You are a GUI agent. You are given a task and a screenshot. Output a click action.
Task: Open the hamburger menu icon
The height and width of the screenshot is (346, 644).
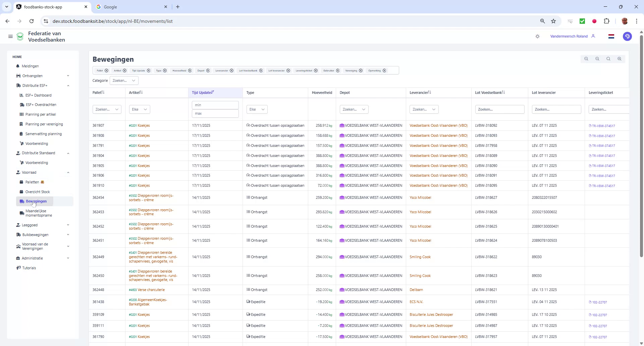click(10, 36)
